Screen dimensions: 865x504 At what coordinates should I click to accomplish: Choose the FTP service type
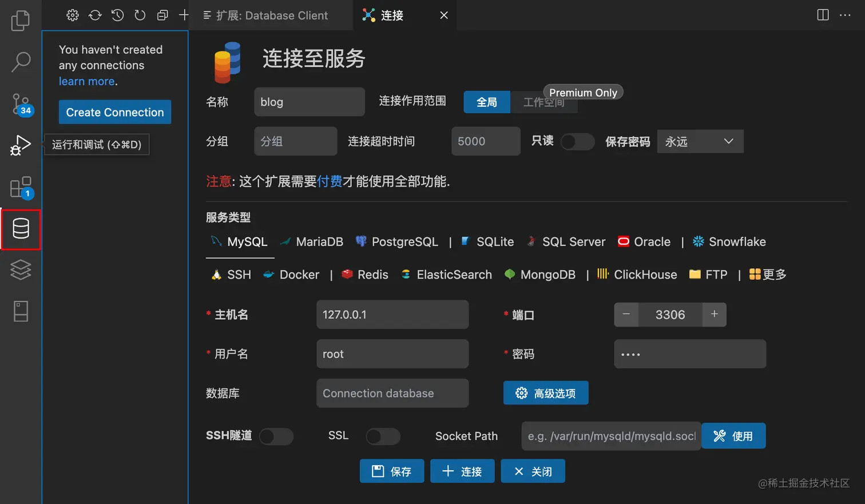pos(708,275)
